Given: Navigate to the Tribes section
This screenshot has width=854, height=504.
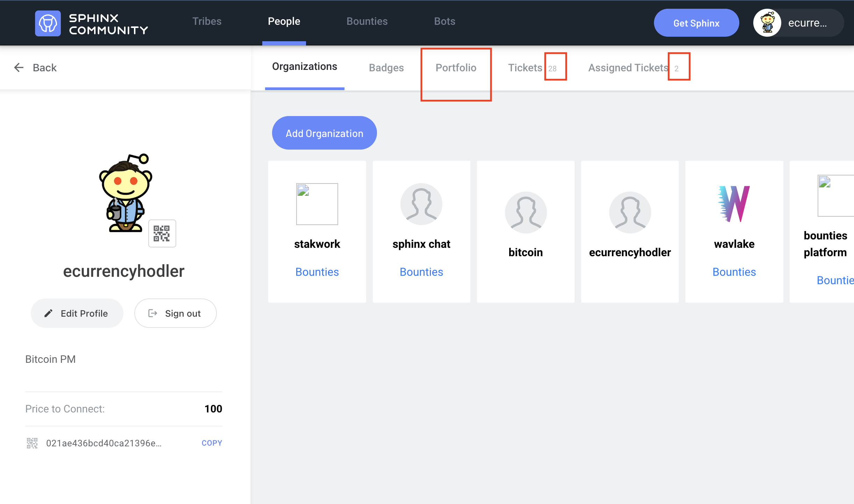Looking at the screenshot, I should coord(206,21).
